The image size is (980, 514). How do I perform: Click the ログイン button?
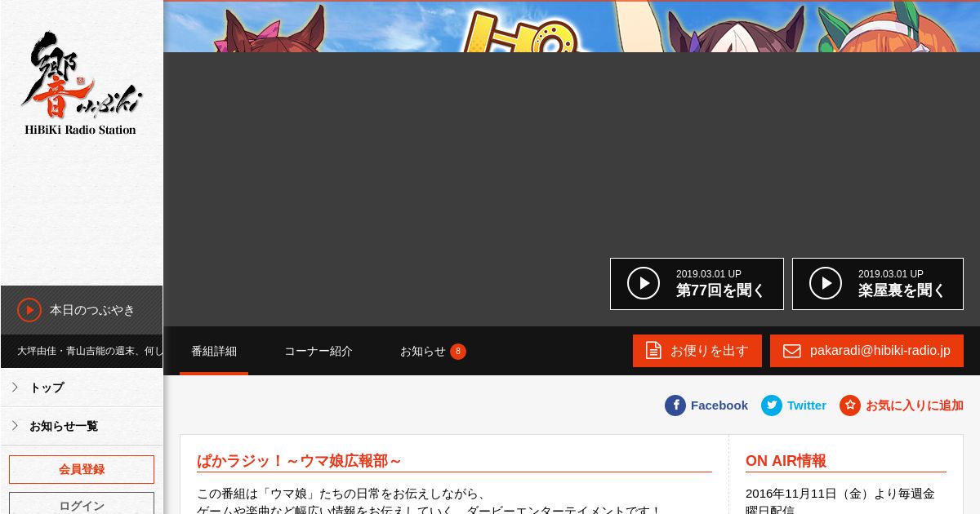(x=82, y=503)
